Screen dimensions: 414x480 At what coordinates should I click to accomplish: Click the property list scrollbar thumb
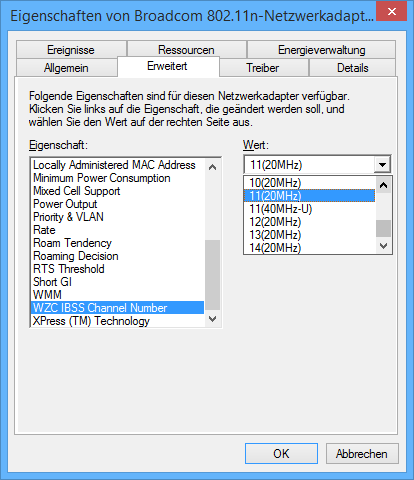pyautogui.click(x=212, y=275)
